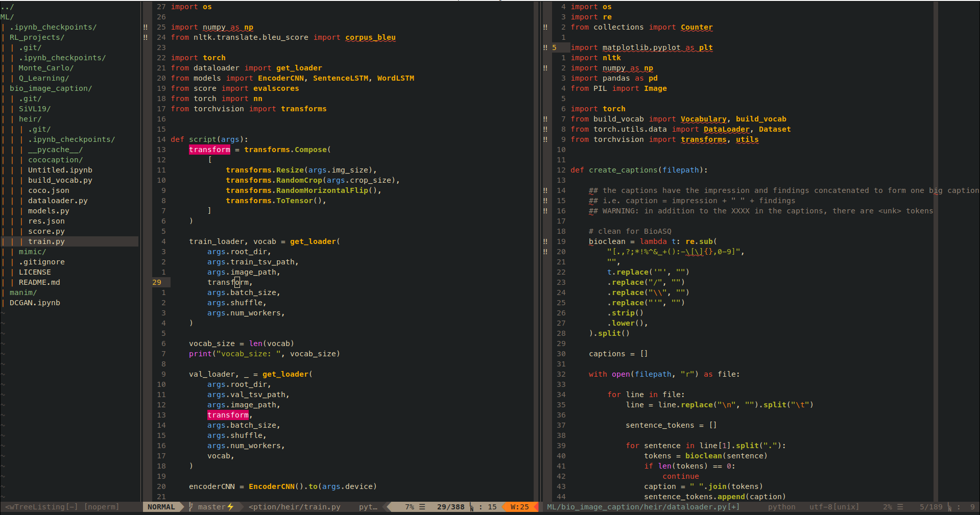Open score.py file
Image resolution: width=980 pixels, height=515 pixels.
pos(46,231)
